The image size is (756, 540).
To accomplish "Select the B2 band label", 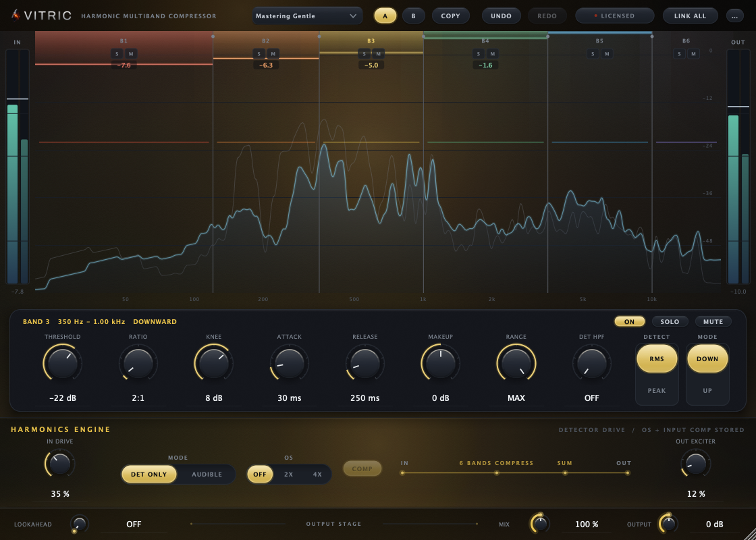I will pos(266,41).
